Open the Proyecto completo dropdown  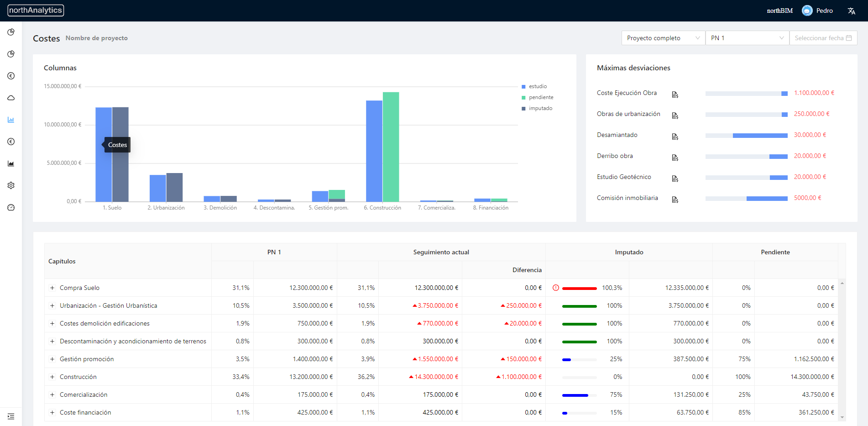(x=663, y=38)
